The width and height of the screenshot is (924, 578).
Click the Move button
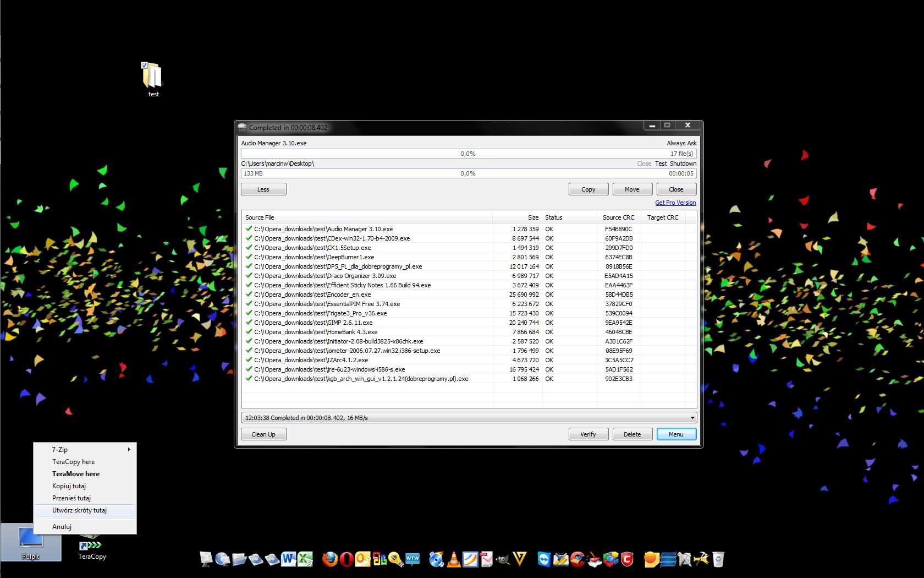632,189
